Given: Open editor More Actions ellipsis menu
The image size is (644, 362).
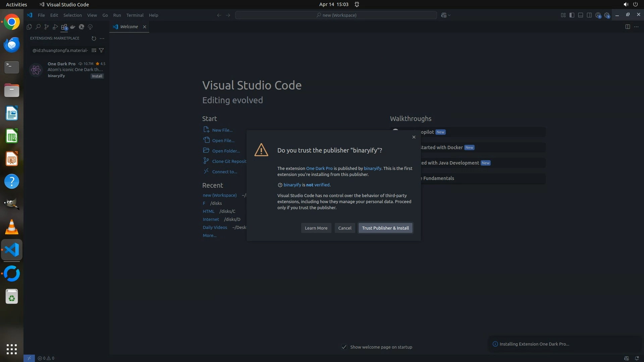Looking at the screenshot, I should point(636,27).
